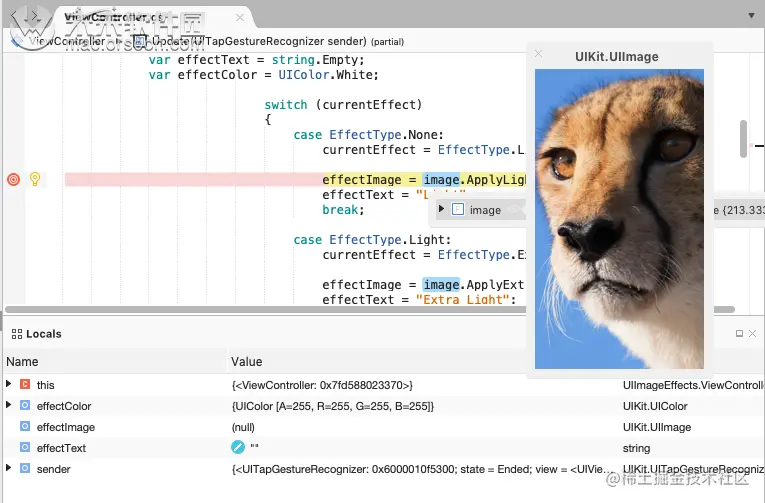Click 'case EffectType.None:' in code

[368, 135]
